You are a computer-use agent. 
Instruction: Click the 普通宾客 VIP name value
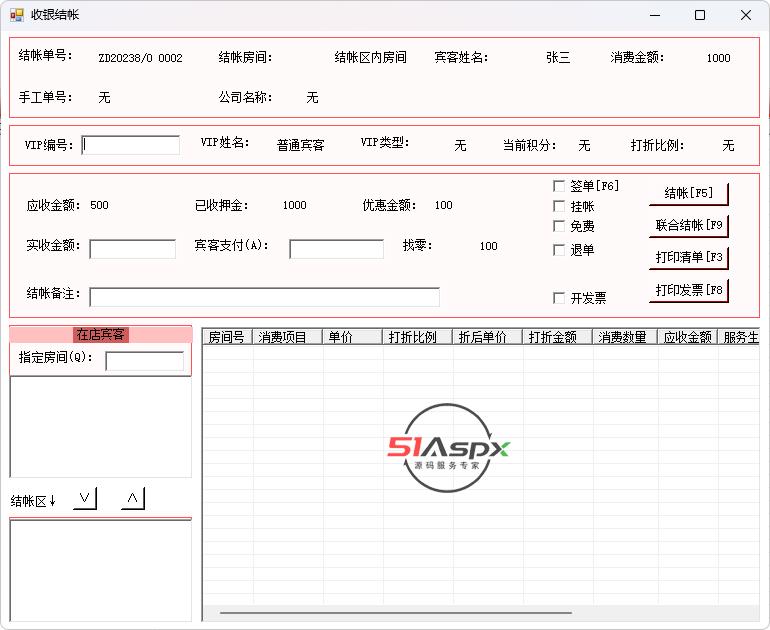coord(301,145)
